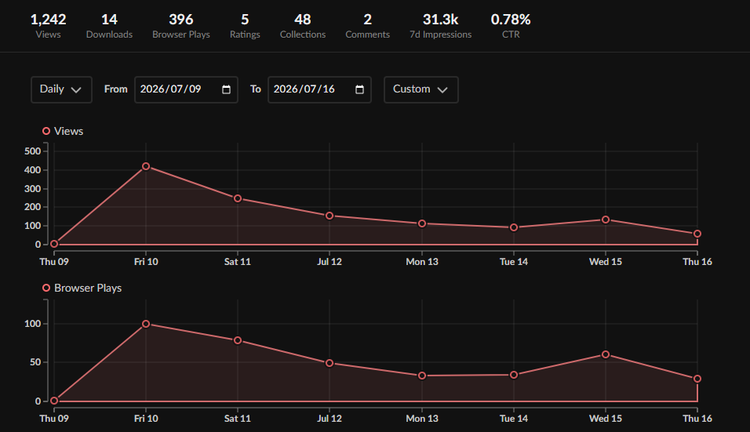Expand the Daily interval dropdown
750x432 pixels.
[x=61, y=89]
